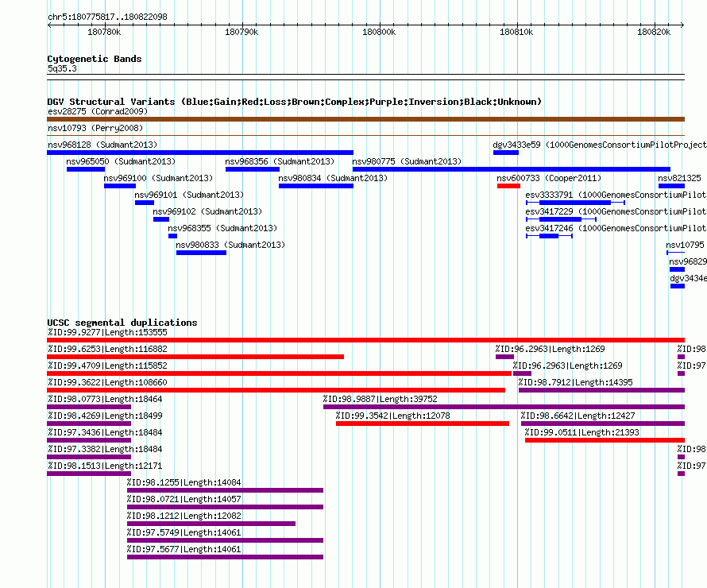Select the %ID:99.6253|Length:116882 duplication
Image resolution: width=707 pixels, height=588 pixels.
coord(108,349)
